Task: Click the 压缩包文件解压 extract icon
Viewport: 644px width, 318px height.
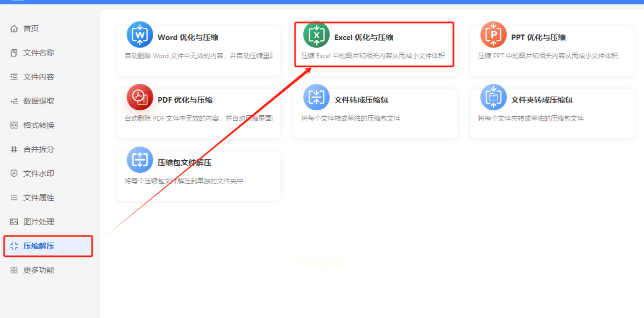Action: (140, 160)
